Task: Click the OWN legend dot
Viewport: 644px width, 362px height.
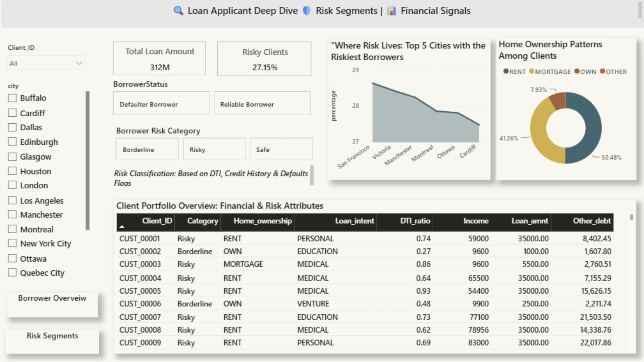Action: pyautogui.click(x=577, y=71)
